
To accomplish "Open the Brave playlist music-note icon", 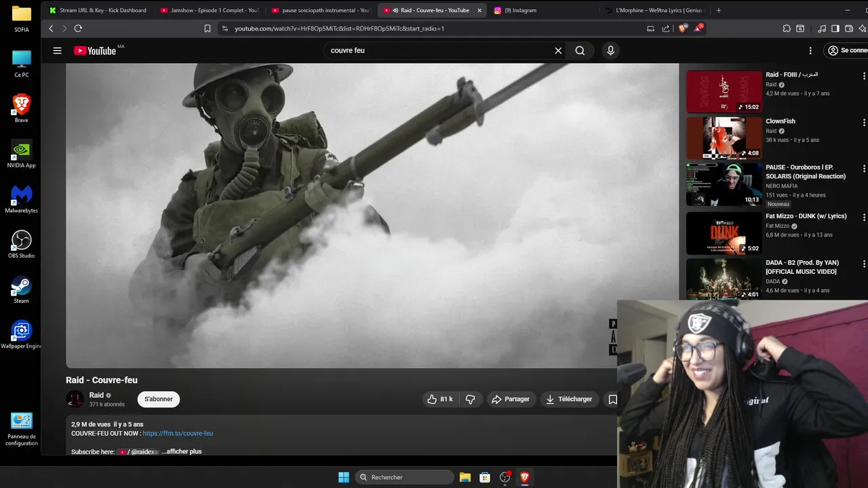I will coord(822,28).
